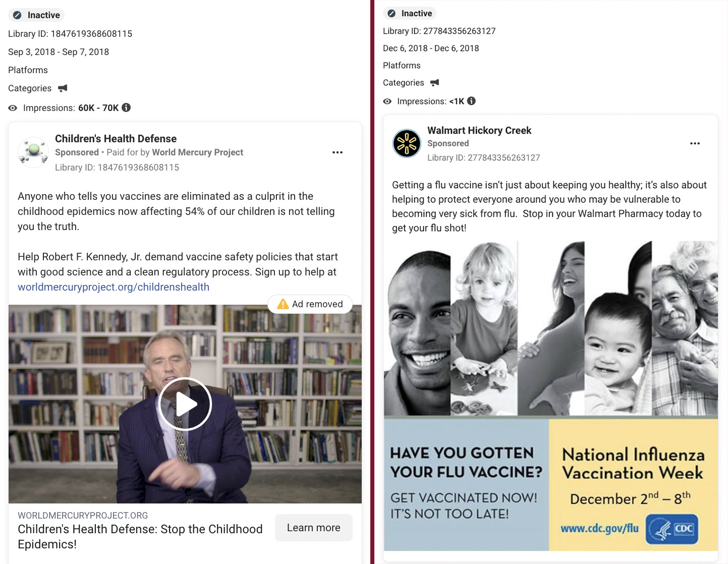Click the Walmart spark logo avatar

pos(407,143)
